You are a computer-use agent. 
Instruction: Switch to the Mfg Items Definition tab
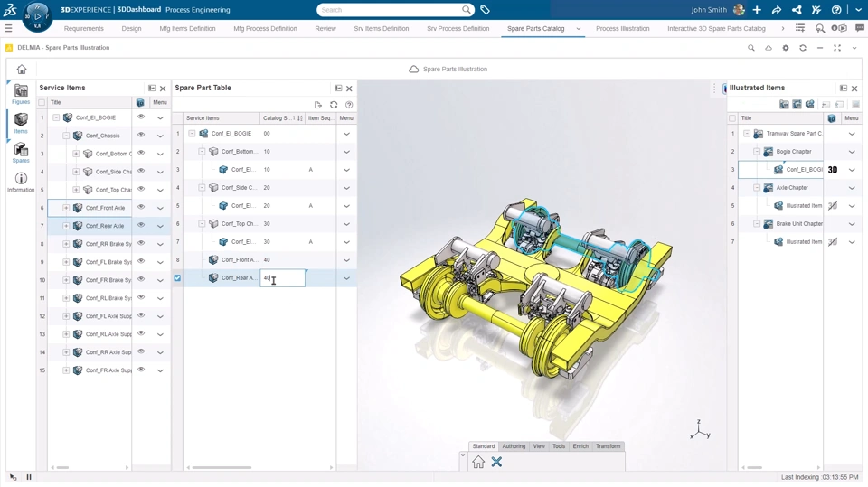click(x=187, y=28)
